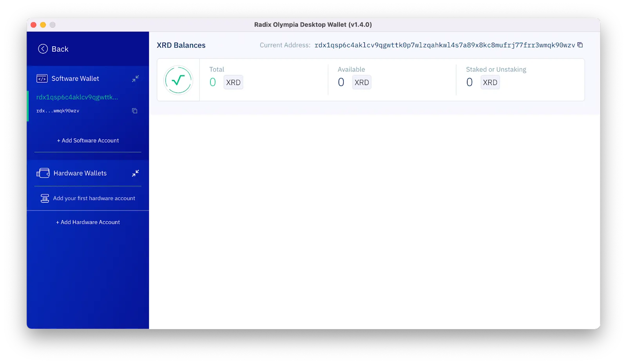
Task: Click the Total XRD badge
Action: (233, 82)
